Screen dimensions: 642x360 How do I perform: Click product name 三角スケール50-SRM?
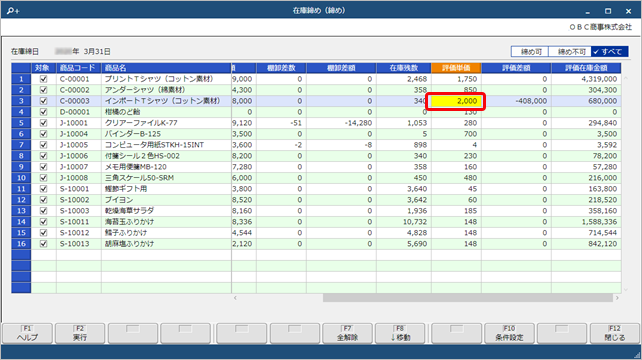[x=139, y=178]
